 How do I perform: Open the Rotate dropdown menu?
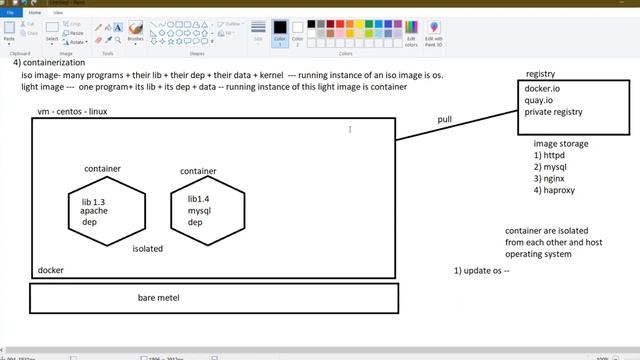pos(76,42)
